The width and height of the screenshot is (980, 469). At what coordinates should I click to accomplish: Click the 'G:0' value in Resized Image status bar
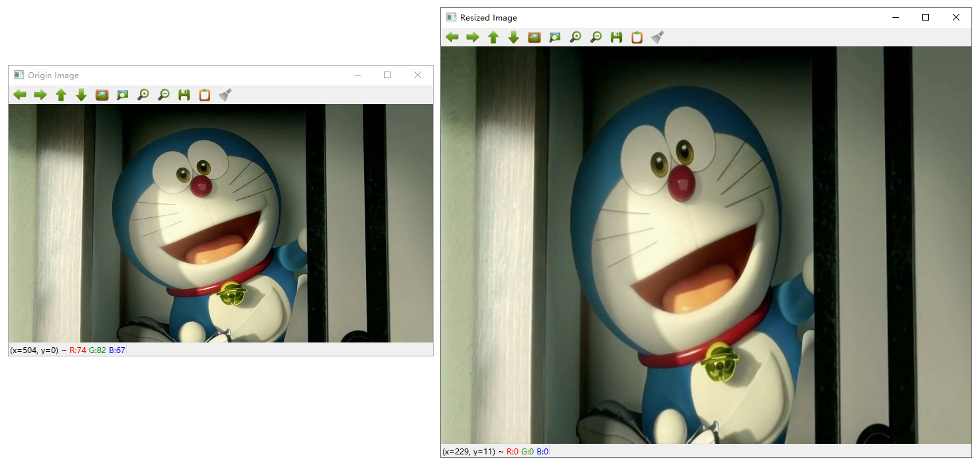[527, 452]
